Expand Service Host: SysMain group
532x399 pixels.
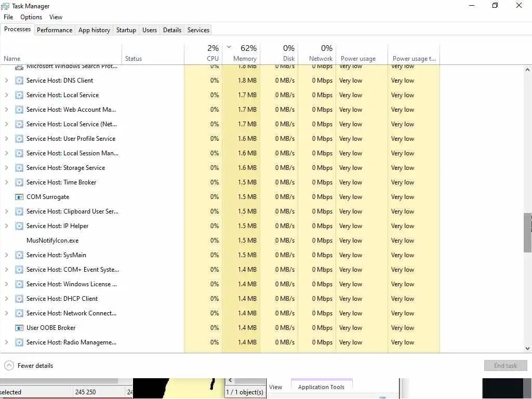pos(6,255)
